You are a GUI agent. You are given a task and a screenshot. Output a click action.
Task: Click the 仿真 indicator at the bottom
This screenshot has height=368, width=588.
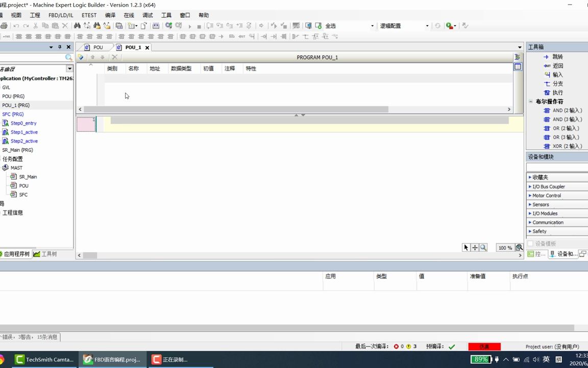(484, 347)
